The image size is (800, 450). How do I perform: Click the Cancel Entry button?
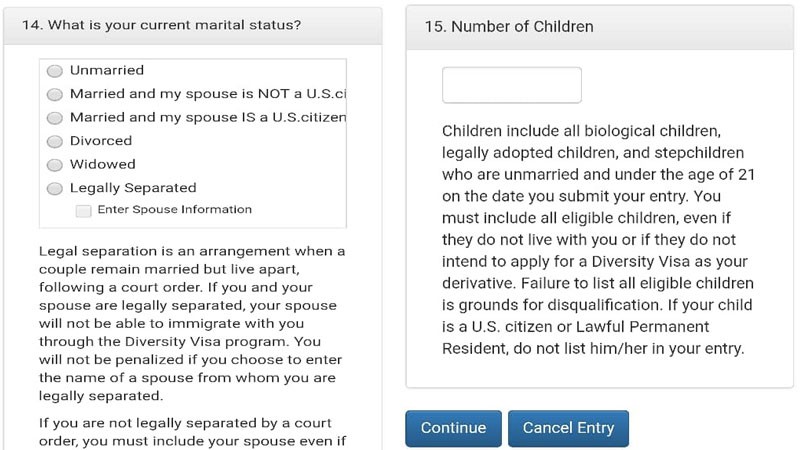click(568, 428)
